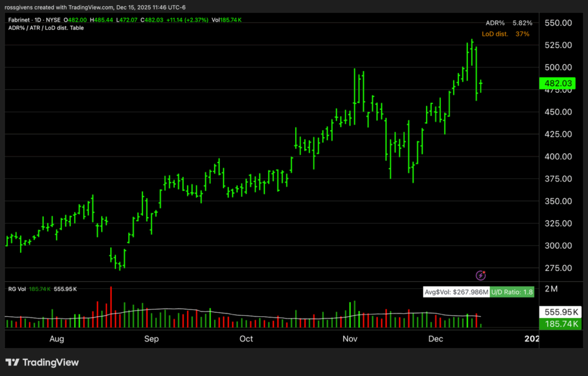Click the Sep label on the time axis
The height and width of the screenshot is (376, 588).
click(151, 339)
